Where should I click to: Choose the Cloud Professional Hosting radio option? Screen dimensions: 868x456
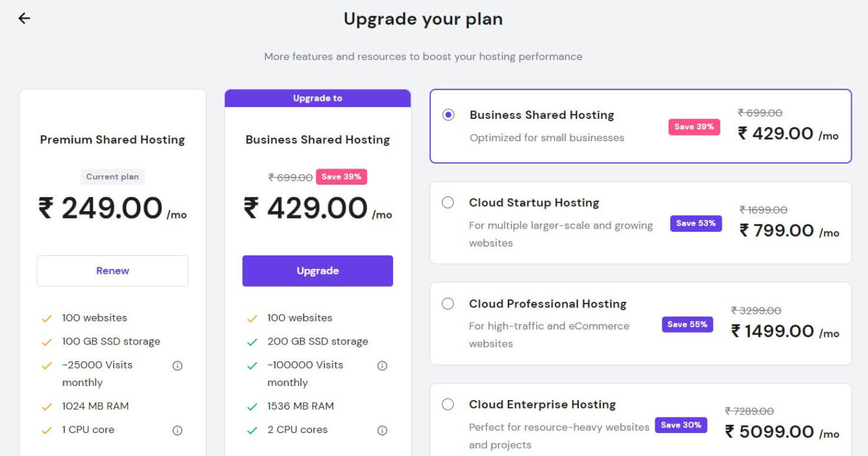[x=448, y=304]
